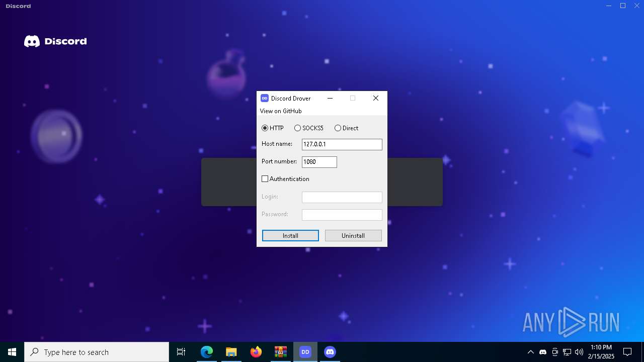This screenshot has height=362, width=644.
Task: Click the Port number input field
Action: pyautogui.click(x=319, y=162)
